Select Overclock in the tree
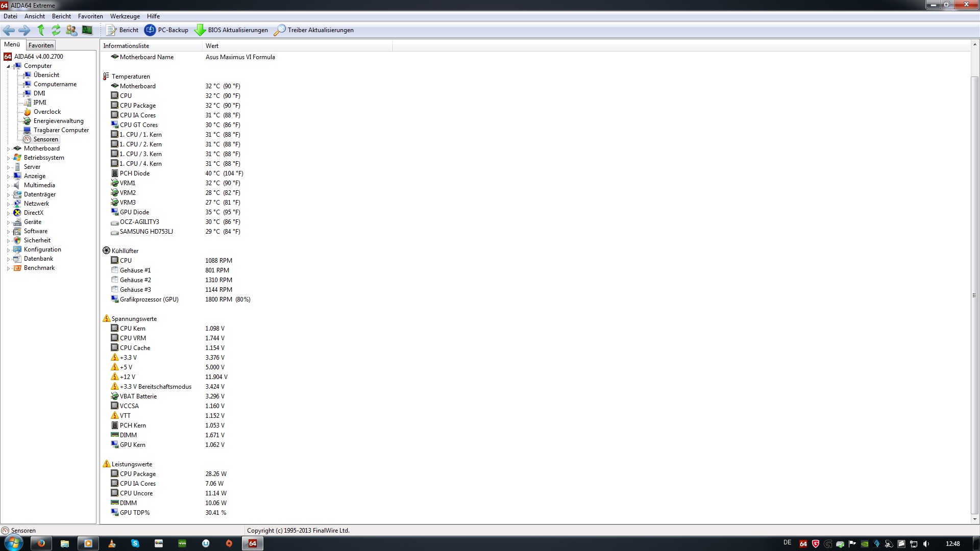This screenshot has width=980, height=551. click(x=47, y=112)
